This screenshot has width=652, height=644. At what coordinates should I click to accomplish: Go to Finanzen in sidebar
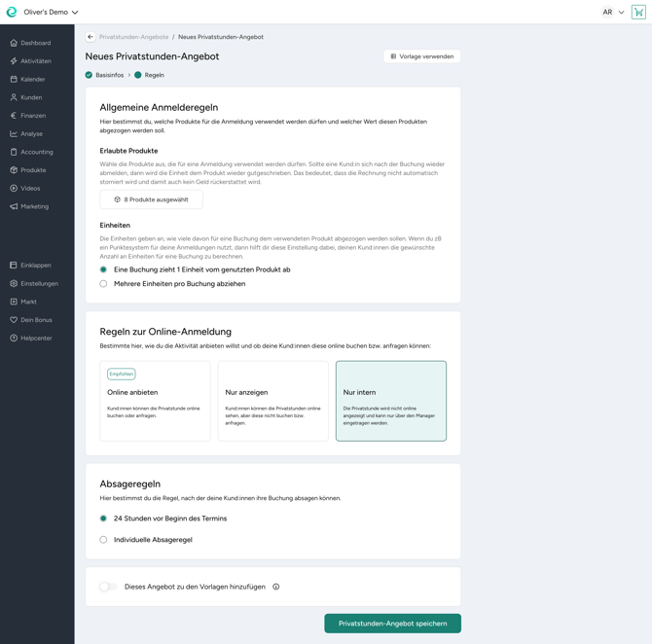[x=33, y=116]
